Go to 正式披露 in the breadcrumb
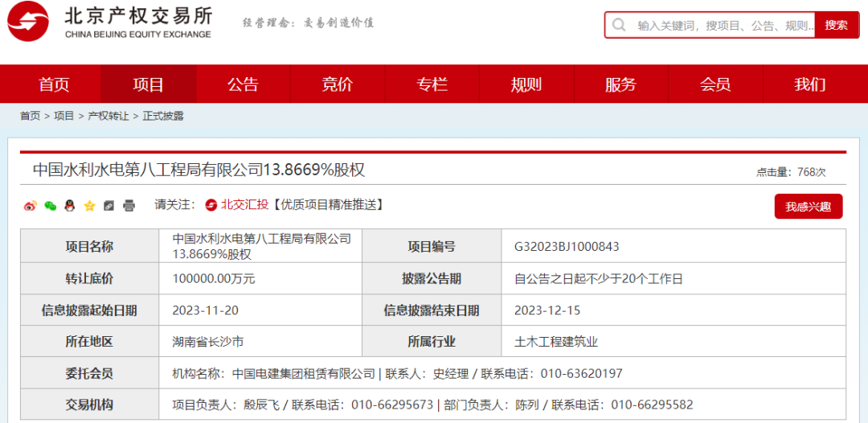The height and width of the screenshot is (423, 868). [163, 116]
